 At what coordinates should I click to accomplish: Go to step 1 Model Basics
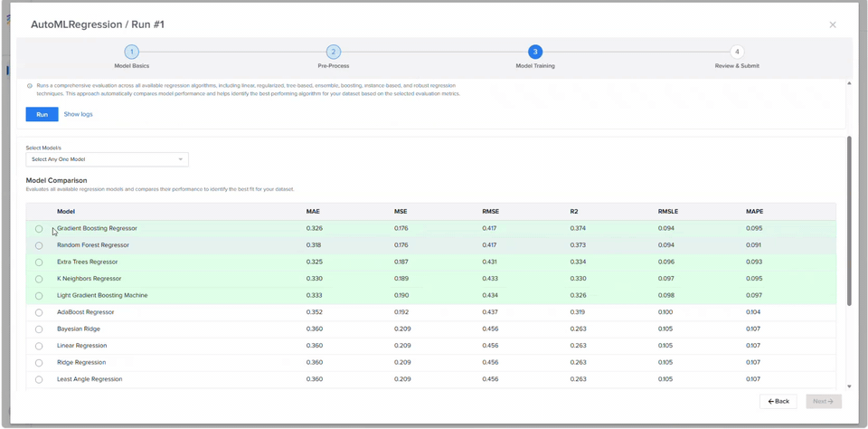click(131, 52)
